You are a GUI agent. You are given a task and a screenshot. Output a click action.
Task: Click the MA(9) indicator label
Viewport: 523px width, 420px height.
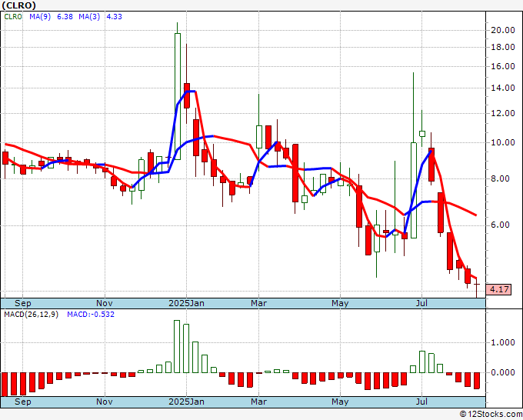40,16
